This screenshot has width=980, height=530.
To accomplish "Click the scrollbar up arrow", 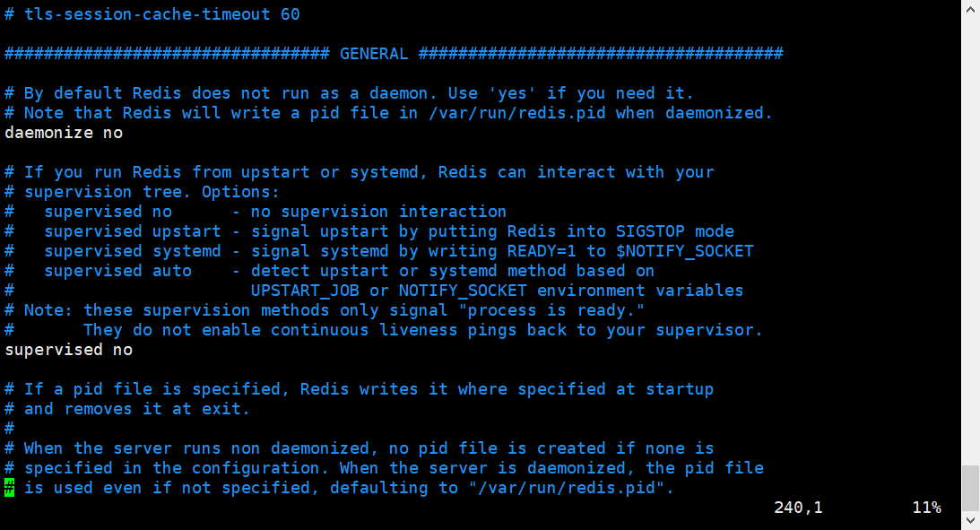I will [970, 9].
